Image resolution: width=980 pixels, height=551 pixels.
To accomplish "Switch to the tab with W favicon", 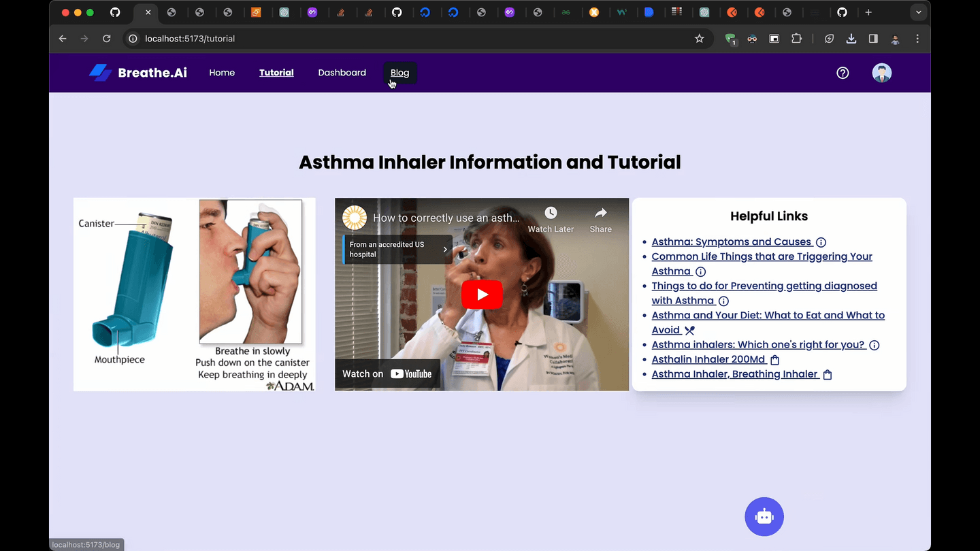I will coord(621,12).
